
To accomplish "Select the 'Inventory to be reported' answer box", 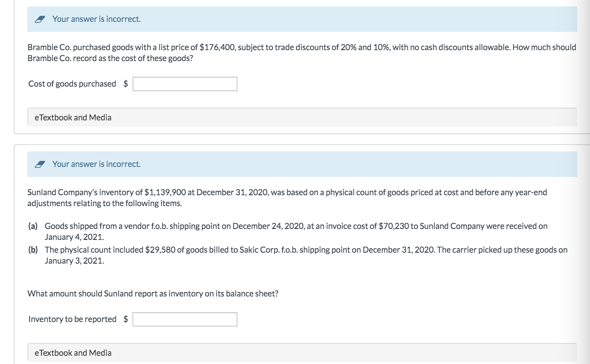I will pos(184,319).
